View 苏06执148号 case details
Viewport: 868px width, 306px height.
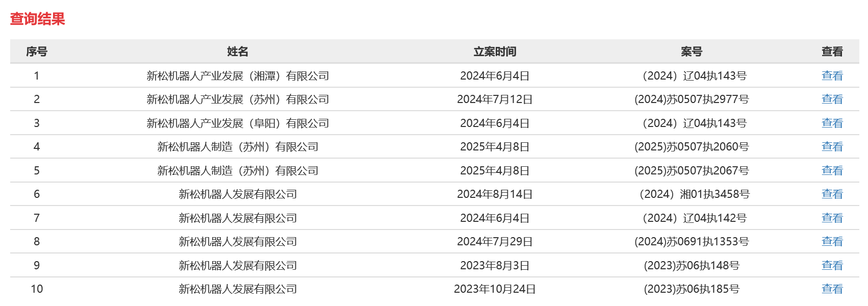(x=832, y=265)
